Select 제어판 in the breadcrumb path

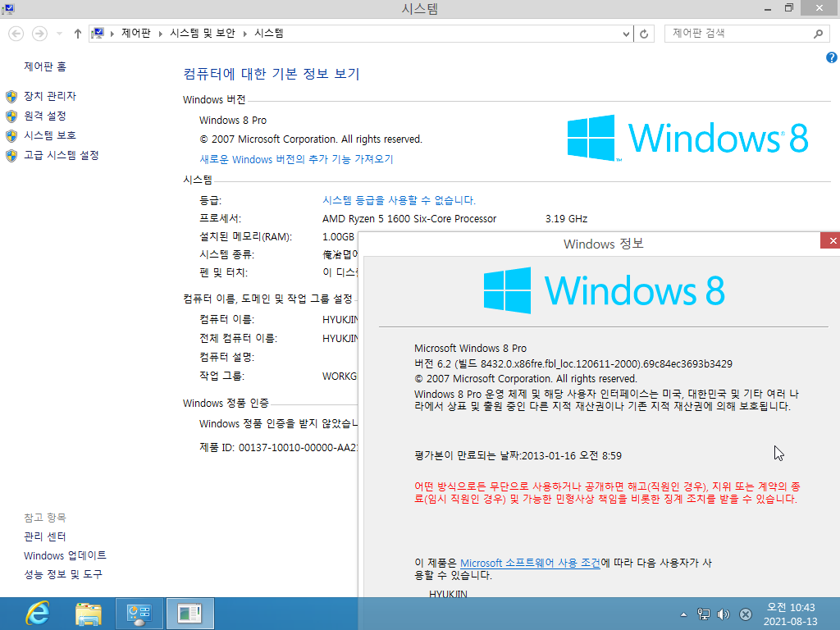[x=136, y=33]
